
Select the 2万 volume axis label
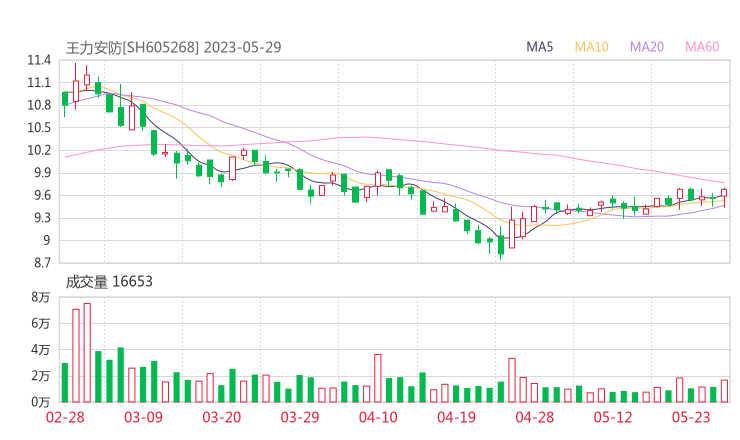tap(41, 376)
